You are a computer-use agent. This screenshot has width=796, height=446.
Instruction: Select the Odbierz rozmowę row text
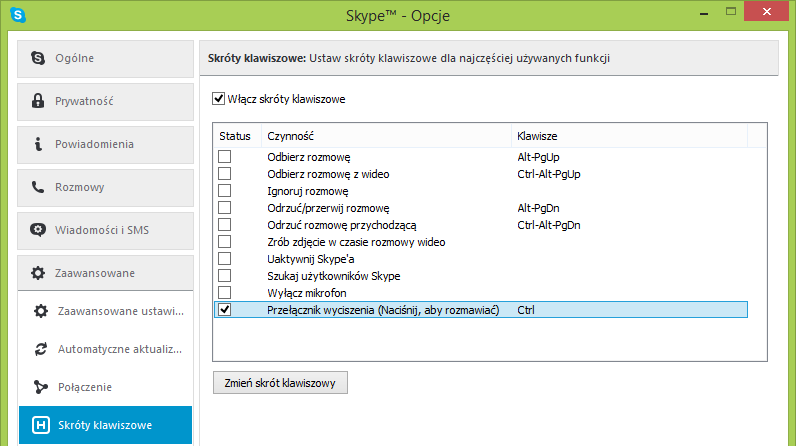click(309, 157)
